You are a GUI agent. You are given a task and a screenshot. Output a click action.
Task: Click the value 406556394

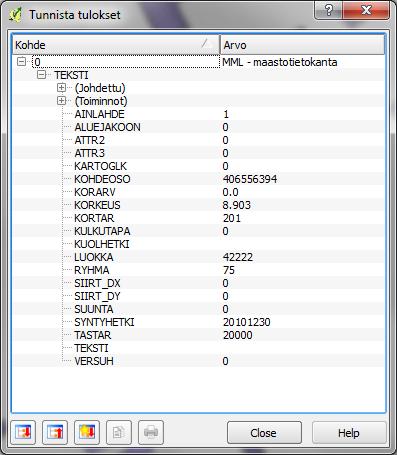[x=250, y=179]
